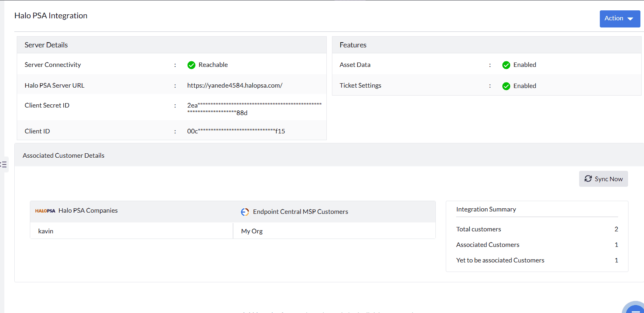Open the Action dropdown menu
The image size is (644, 313).
tap(619, 19)
